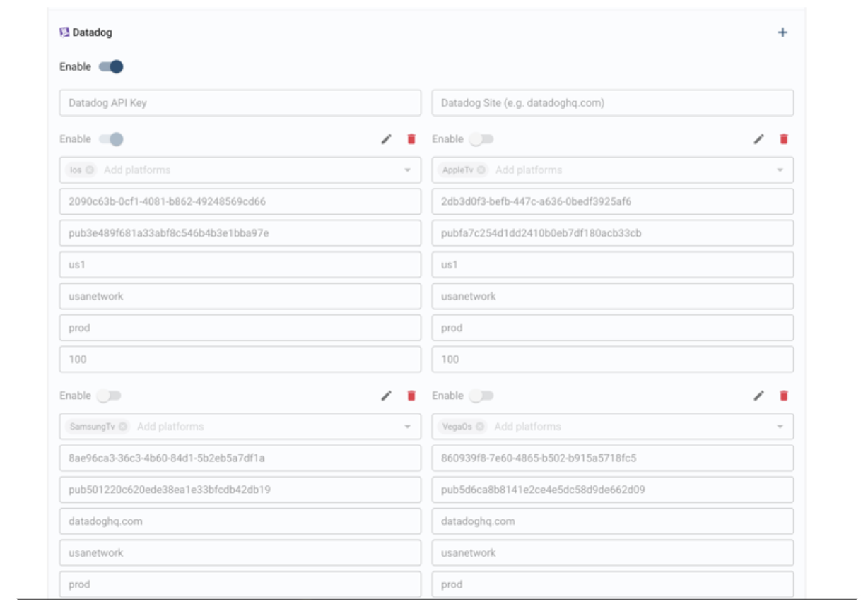This screenshot has height=616, width=868.
Task: Click the Datadog logo icon
Action: coord(64,32)
